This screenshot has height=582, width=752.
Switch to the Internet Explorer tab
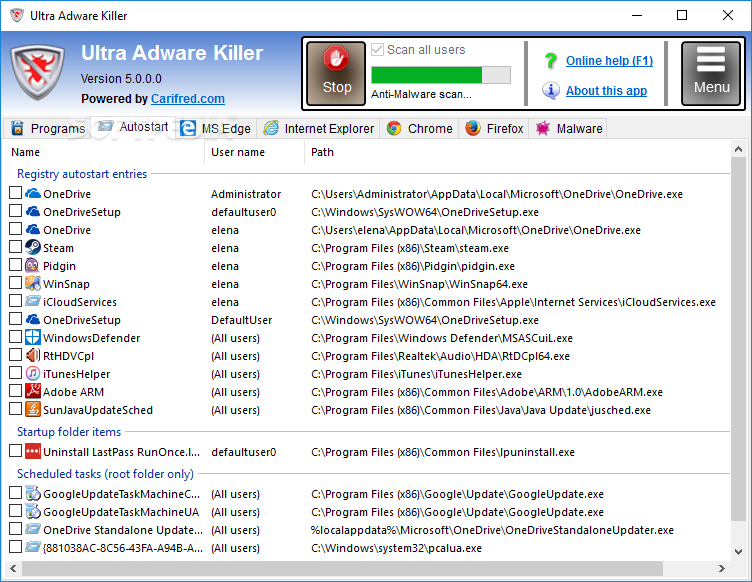click(x=318, y=128)
